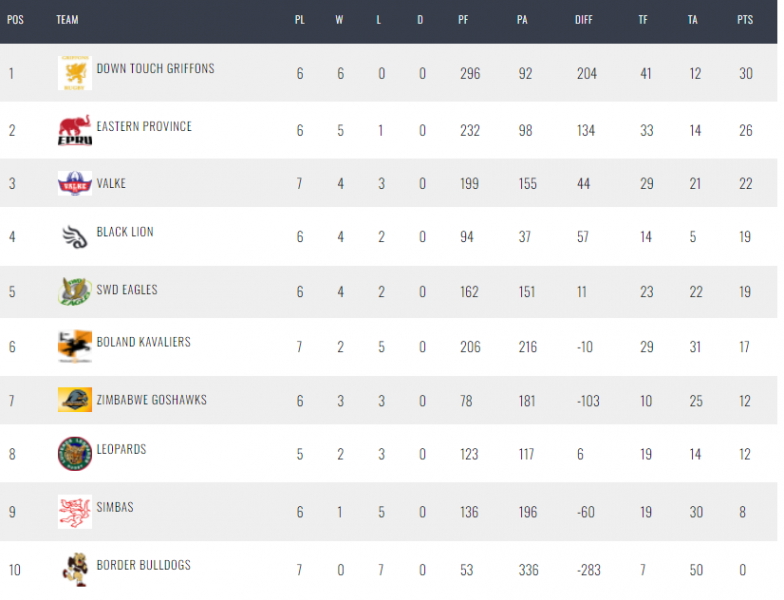The width and height of the screenshot is (784, 600).
Task: Click the Boland Kavaliers team name
Action: (x=144, y=342)
